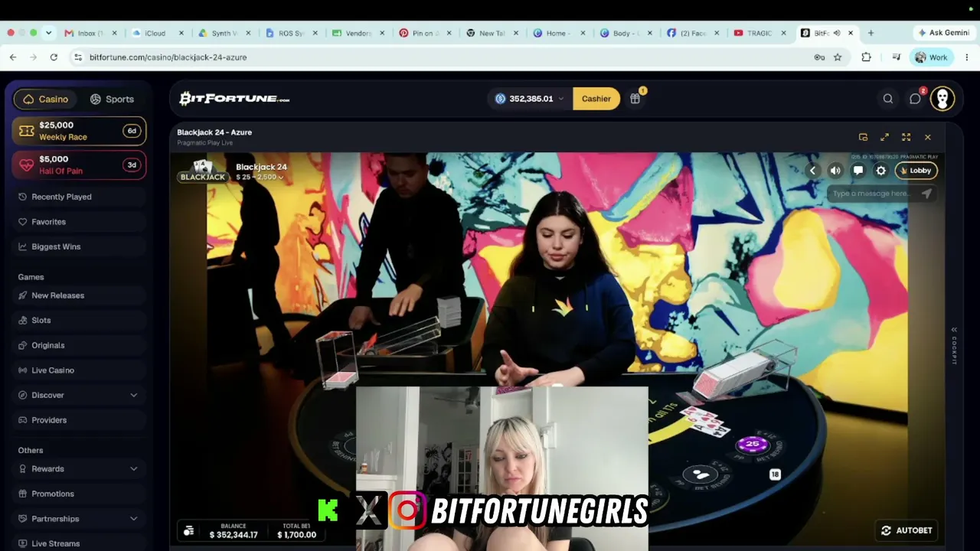Expand the game to theater mode
The height and width of the screenshot is (551, 980).
pos(884,137)
